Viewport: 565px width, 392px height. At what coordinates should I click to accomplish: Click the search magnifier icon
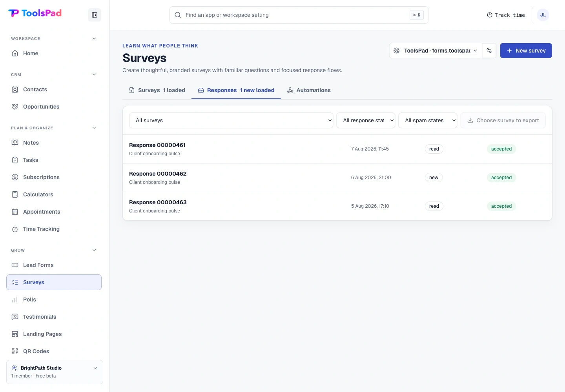(178, 15)
